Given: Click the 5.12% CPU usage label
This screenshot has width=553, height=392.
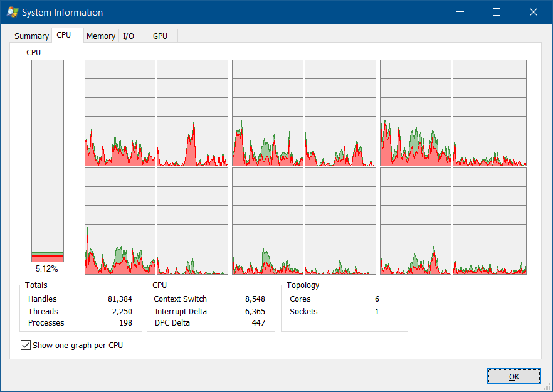Looking at the screenshot, I should click(47, 268).
